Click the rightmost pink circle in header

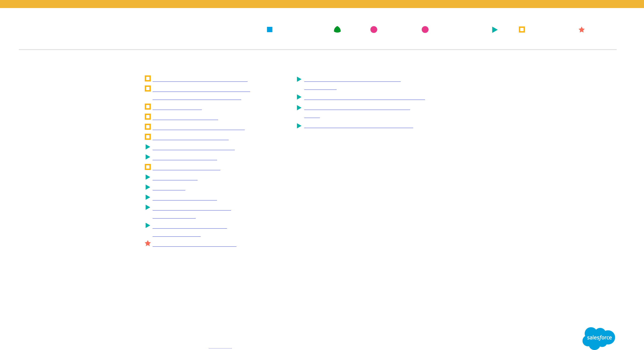coord(425,30)
